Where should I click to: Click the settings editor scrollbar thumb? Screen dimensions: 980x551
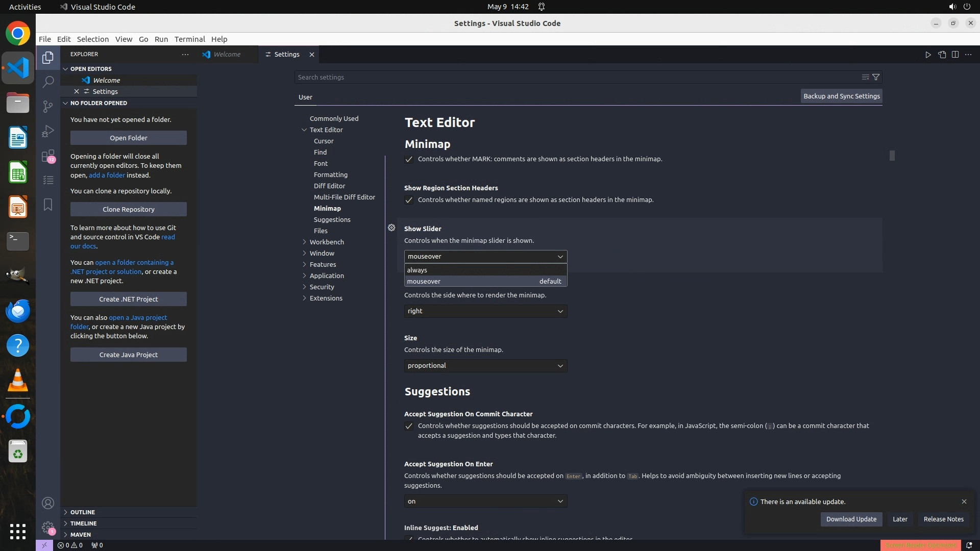[x=892, y=156]
